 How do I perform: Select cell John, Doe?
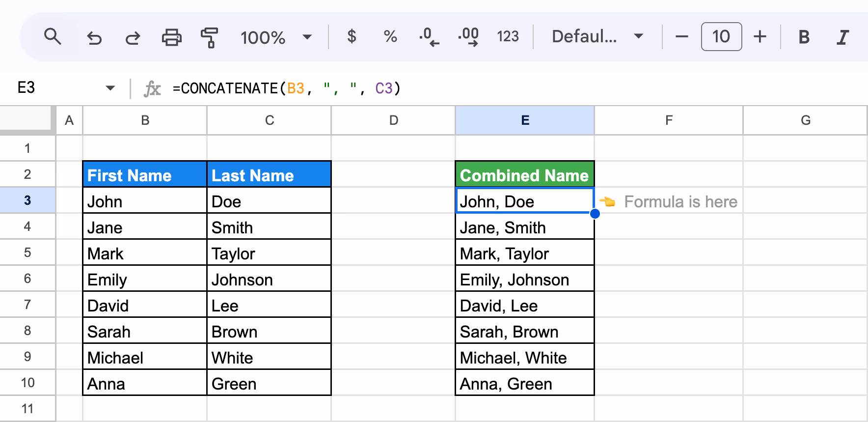click(525, 200)
